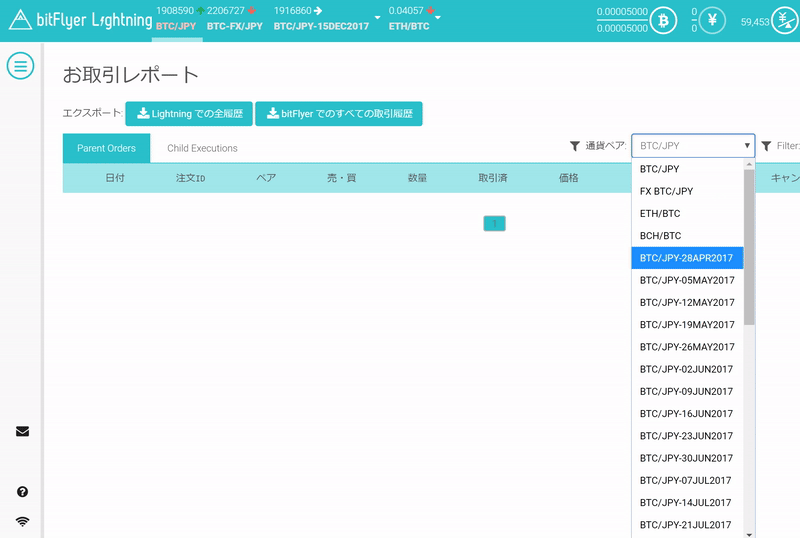The width and height of the screenshot is (800, 538).
Task: Open the 通貨ペア currency pair select box
Action: click(x=693, y=145)
